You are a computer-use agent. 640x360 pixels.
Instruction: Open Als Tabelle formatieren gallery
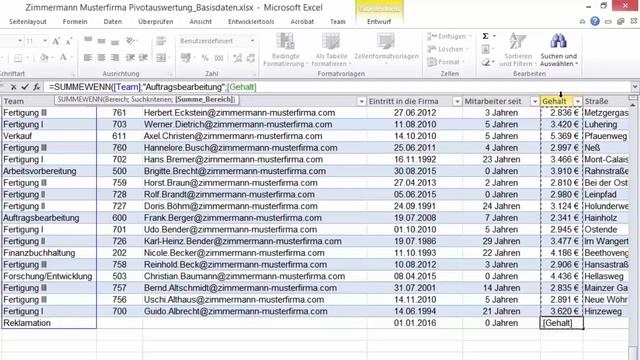(331, 50)
